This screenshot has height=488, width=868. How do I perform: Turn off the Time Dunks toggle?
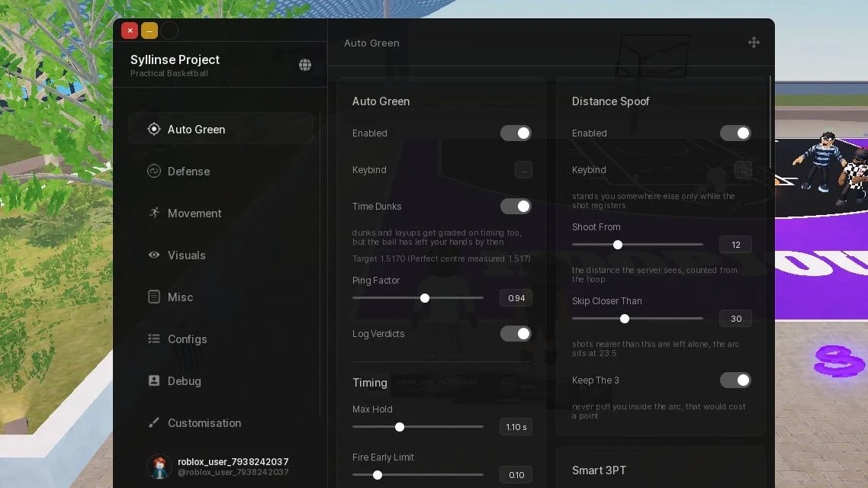click(516, 207)
